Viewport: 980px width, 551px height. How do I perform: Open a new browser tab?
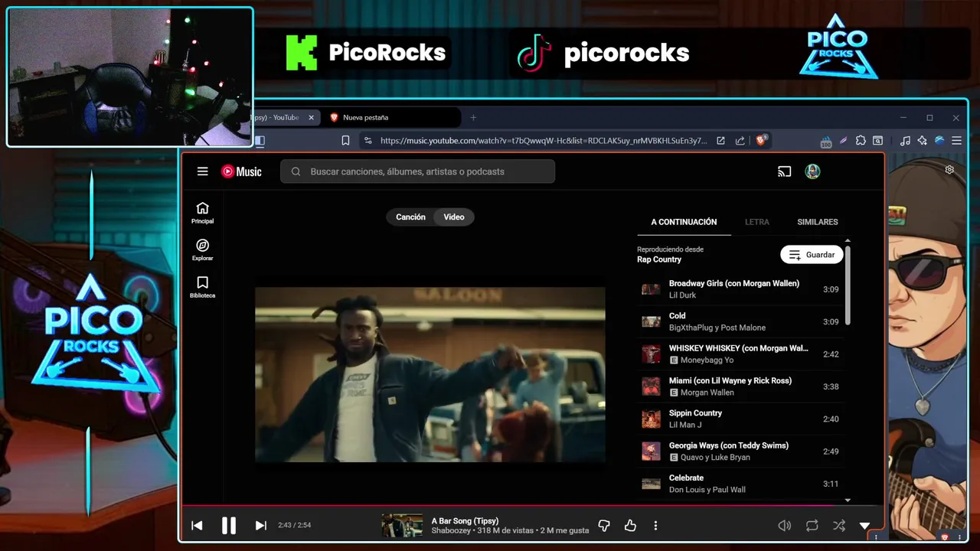473,117
